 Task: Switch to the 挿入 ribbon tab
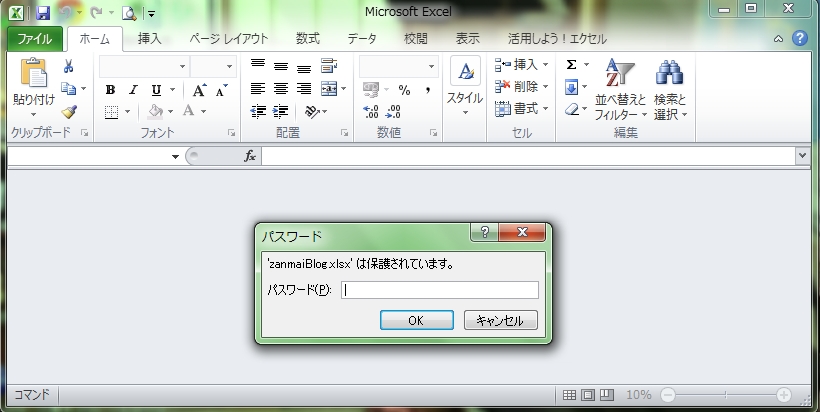150,39
